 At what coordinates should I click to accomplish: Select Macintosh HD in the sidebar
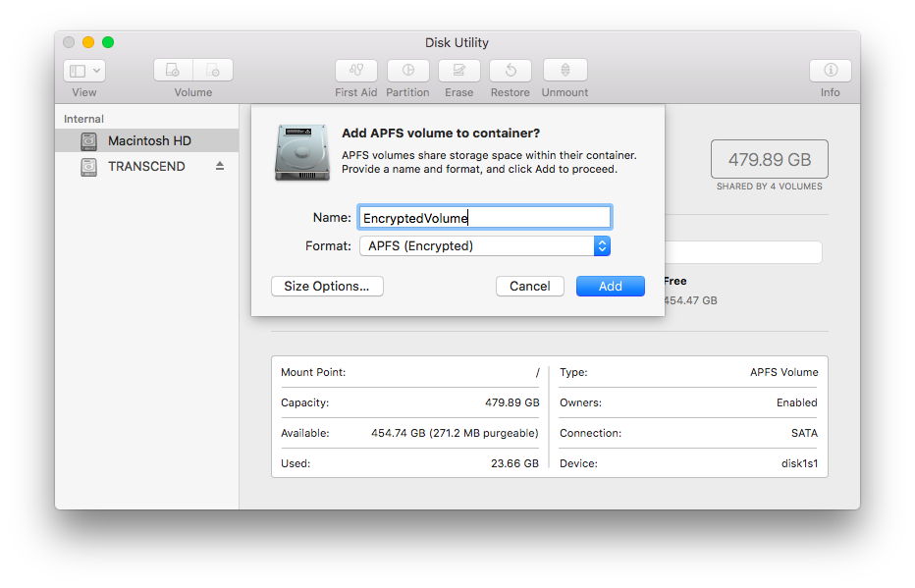coord(148,140)
